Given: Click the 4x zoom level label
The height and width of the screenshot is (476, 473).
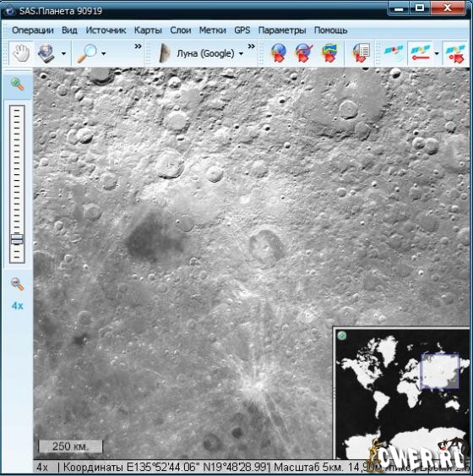Looking at the screenshot, I should (x=17, y=306).
